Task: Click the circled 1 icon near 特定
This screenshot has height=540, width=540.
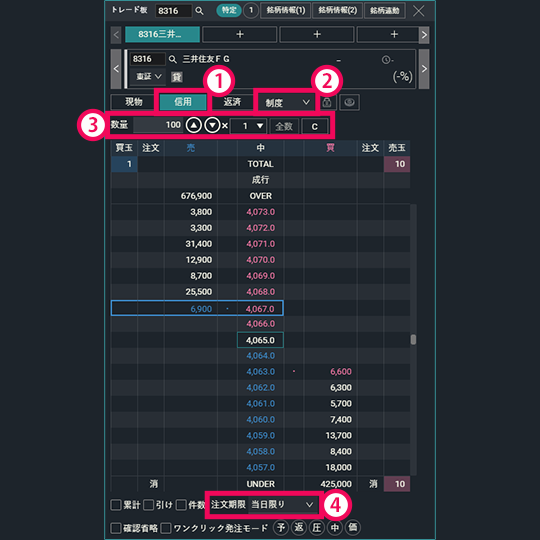Action: [x=251, y=10]
